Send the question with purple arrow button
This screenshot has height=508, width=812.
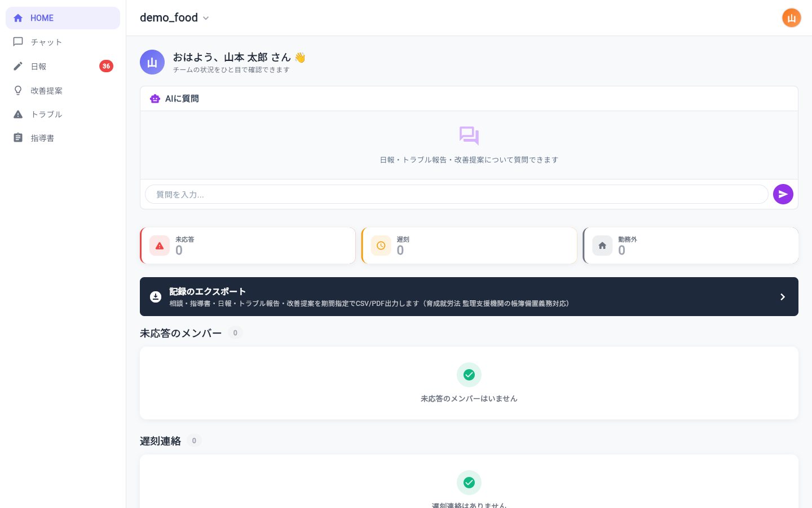[783, 194]
